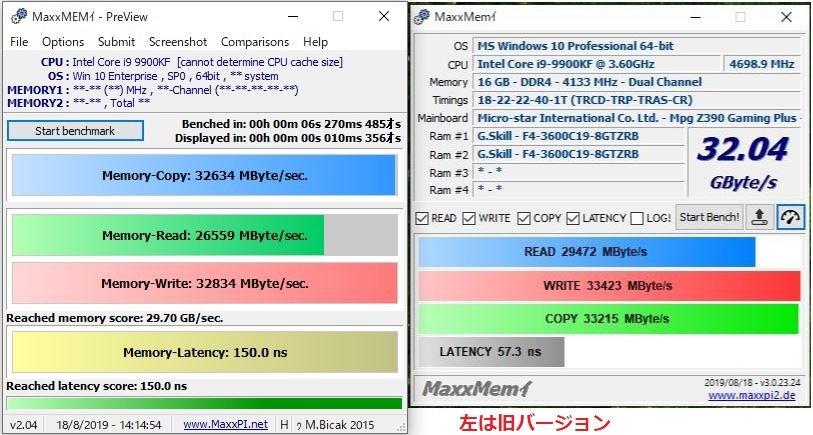Click the 2019/08/18 - v3.0.23.24 version text
This screenshot has height=435, width=813.
click(x=752, y=383)
